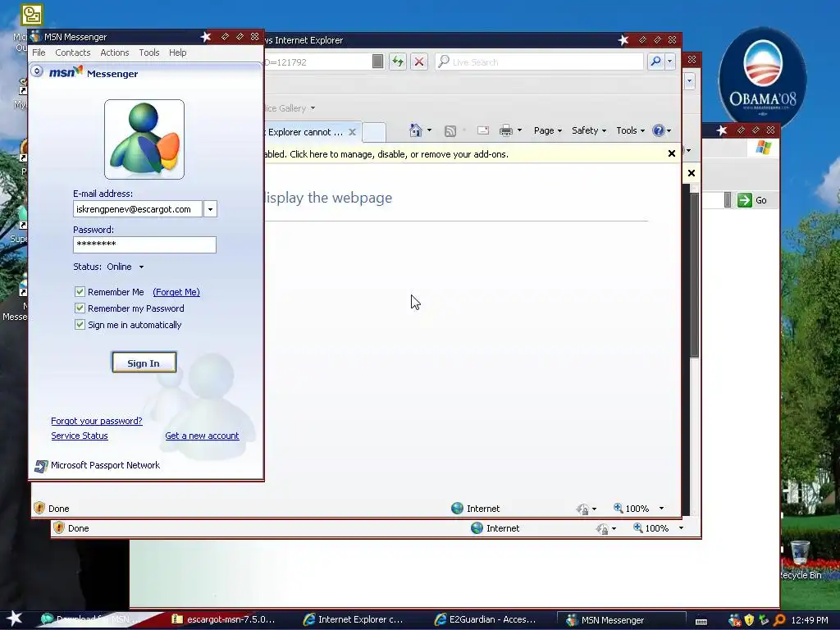Viewport: 840px width, 630px height.
Task: Switch to escargot-msn-7.5.0 taskbar item
Action: [223, 620]
